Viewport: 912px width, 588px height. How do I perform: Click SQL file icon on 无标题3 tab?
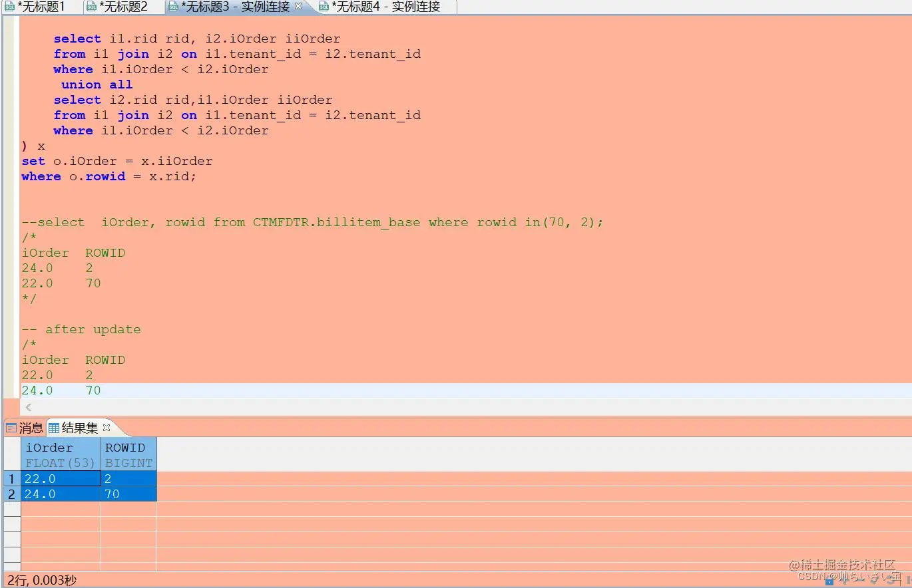coord(174,7)
